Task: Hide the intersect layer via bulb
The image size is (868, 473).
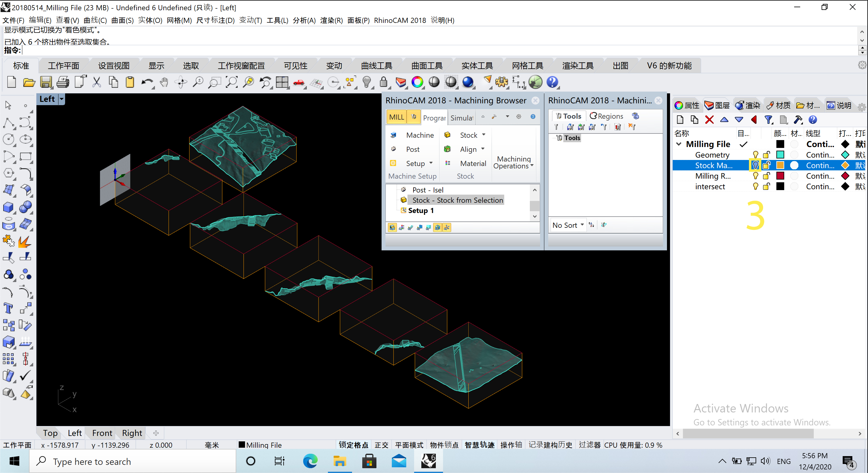Action: pyautogui.click(x=756, y=186)
